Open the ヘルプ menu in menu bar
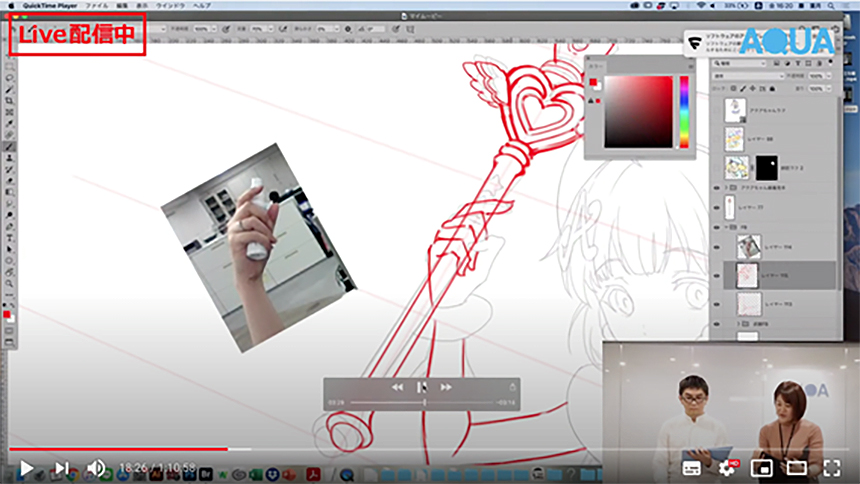 click(x=202, y=5)
